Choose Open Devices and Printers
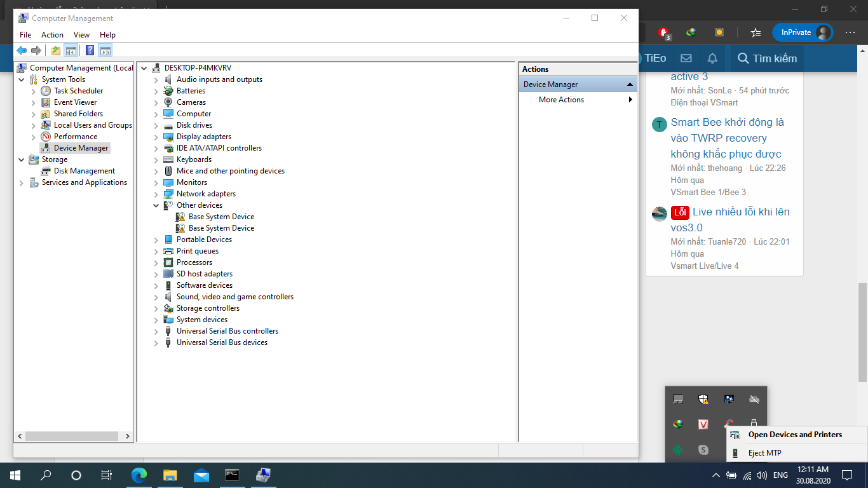The height and width of the screenshot is (488, 868). point(795,435)
